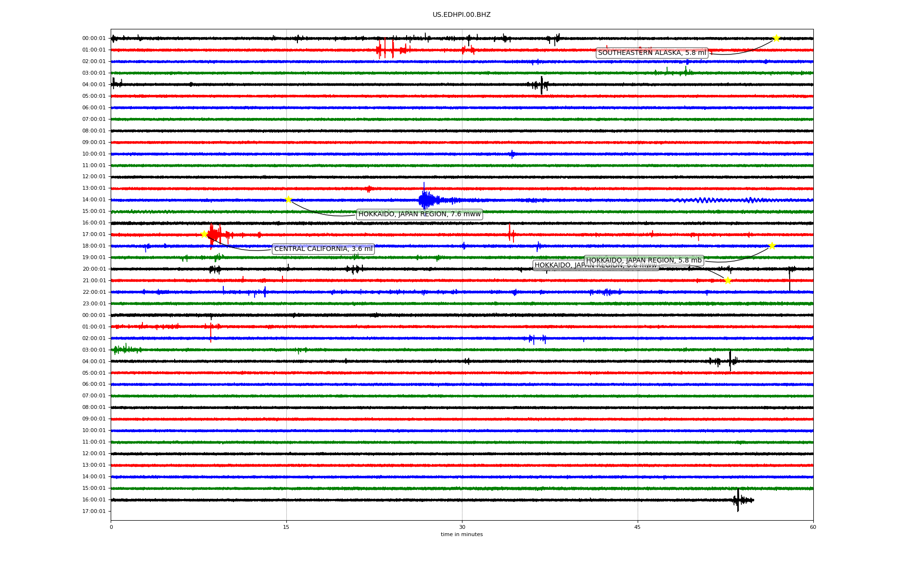Click the large blue burst on the 14:00:01 trace
The width and height of the screenshot is (924, 578).
tap(425, 199)
